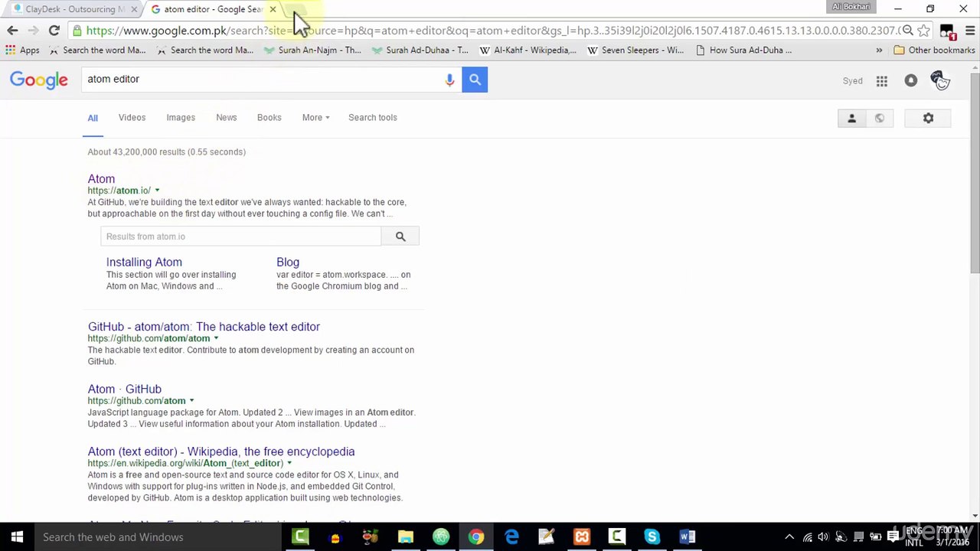Image resolution: width=980 pixels, height=551 pixels.
Task: Open dropdown arrow beside github.com/atom URL
Action: (x=191, y=401)
